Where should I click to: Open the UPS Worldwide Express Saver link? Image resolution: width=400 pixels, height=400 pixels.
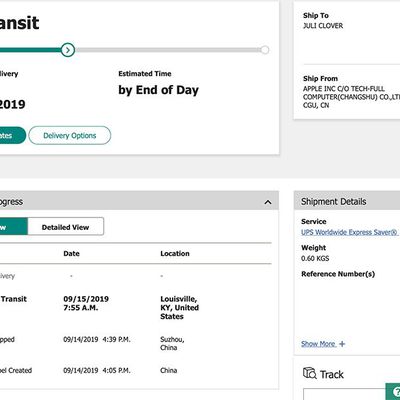click(x=349, y=232)
